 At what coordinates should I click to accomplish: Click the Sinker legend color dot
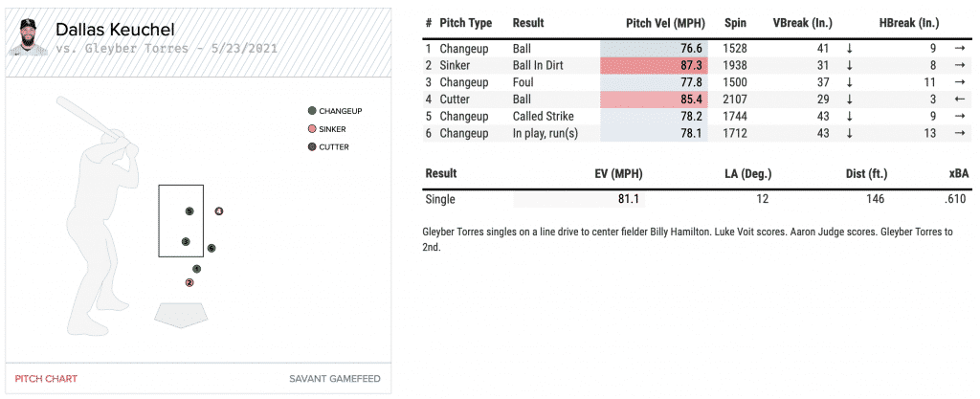pos(312,129)
